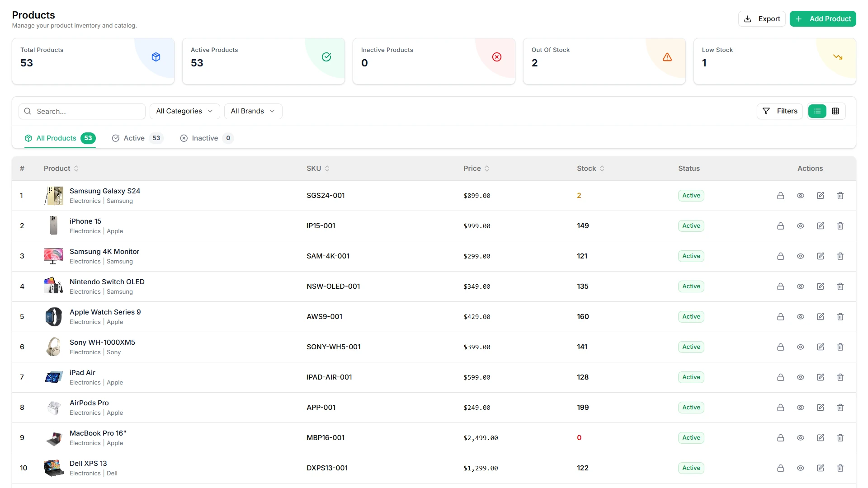Open the Filters panel

[780, 111]
